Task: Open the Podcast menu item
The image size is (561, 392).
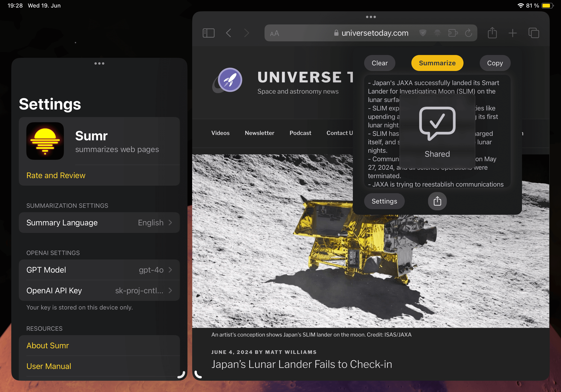Action: (x=300, y=133)
